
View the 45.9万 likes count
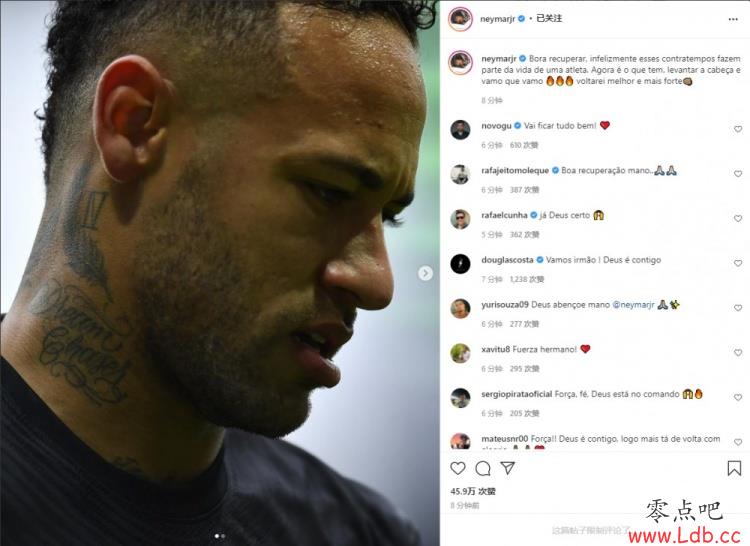(473, 491)
